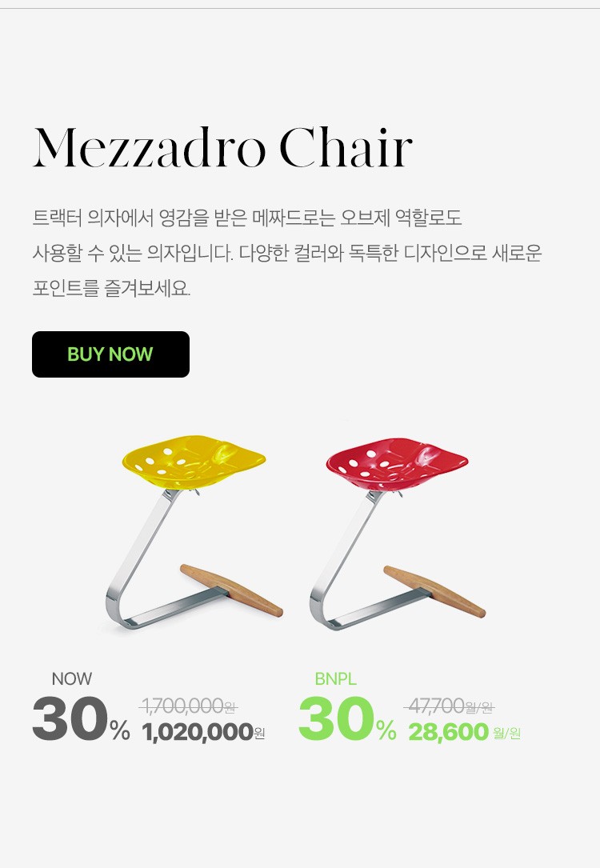Click the 1,020,000원 sale price
600x868 pixels.
pyautogui.click(x=204, y=732)
